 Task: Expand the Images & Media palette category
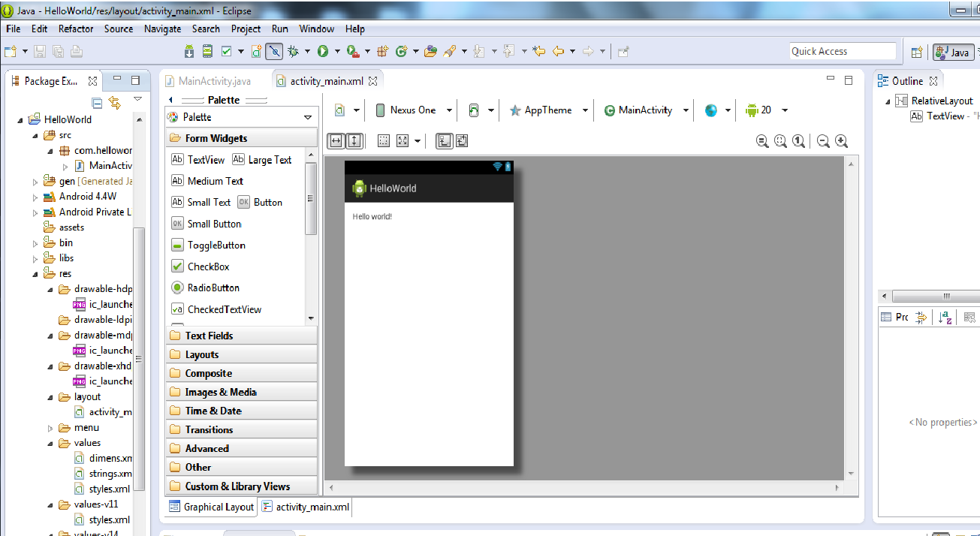coord(241,392)
